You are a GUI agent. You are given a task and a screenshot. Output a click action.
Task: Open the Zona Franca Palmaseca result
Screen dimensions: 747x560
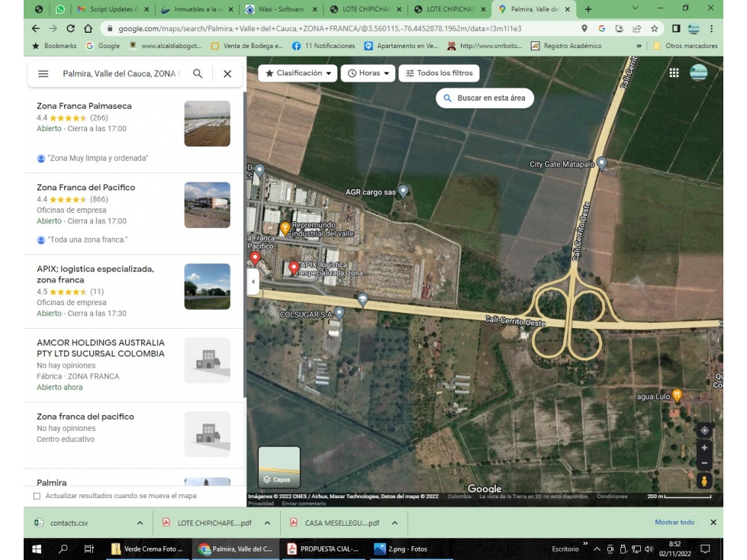coord(134,133)
